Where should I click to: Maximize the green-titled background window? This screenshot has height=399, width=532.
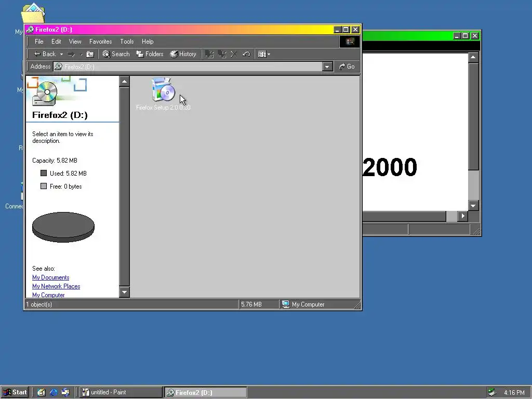(x=465, y=36)
